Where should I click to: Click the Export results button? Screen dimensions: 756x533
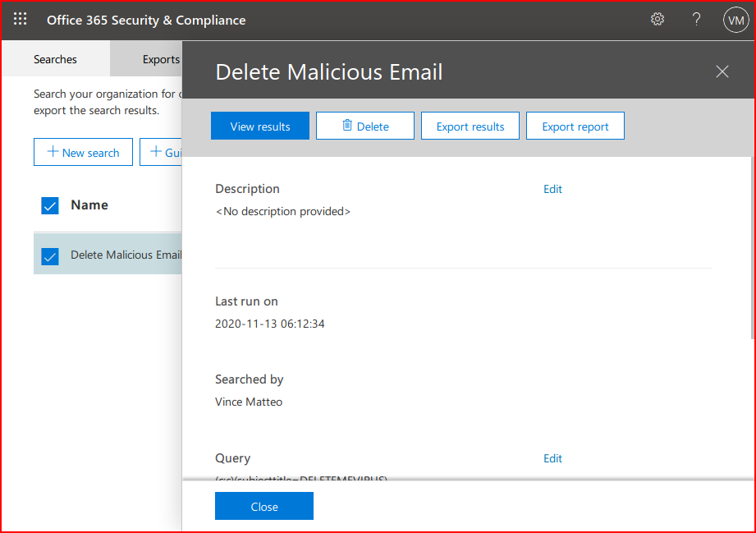pyautogui.click(x=470, y=126)
